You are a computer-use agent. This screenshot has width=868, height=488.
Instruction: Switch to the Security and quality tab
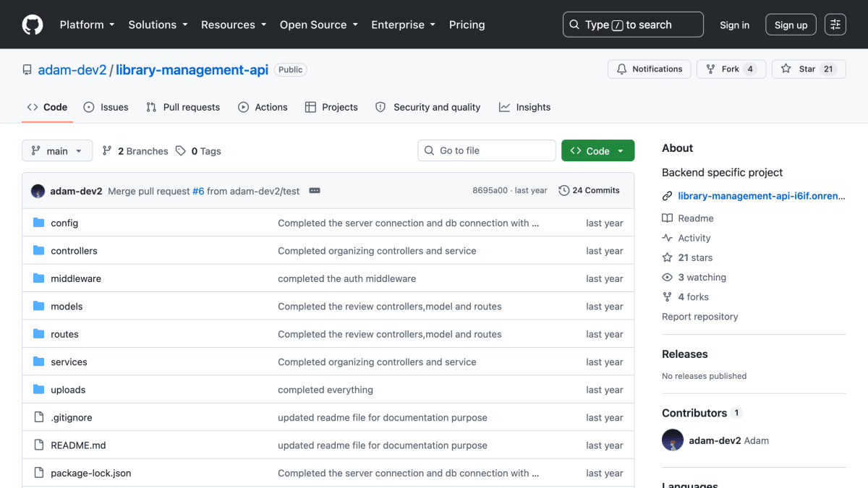(427, 107)
